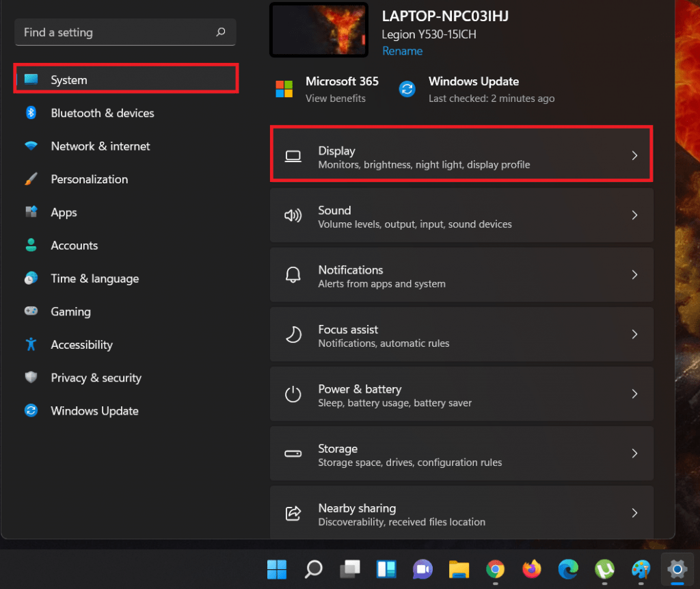
Task: Open Windows Update Last checked status
Action: pos(492,99)
